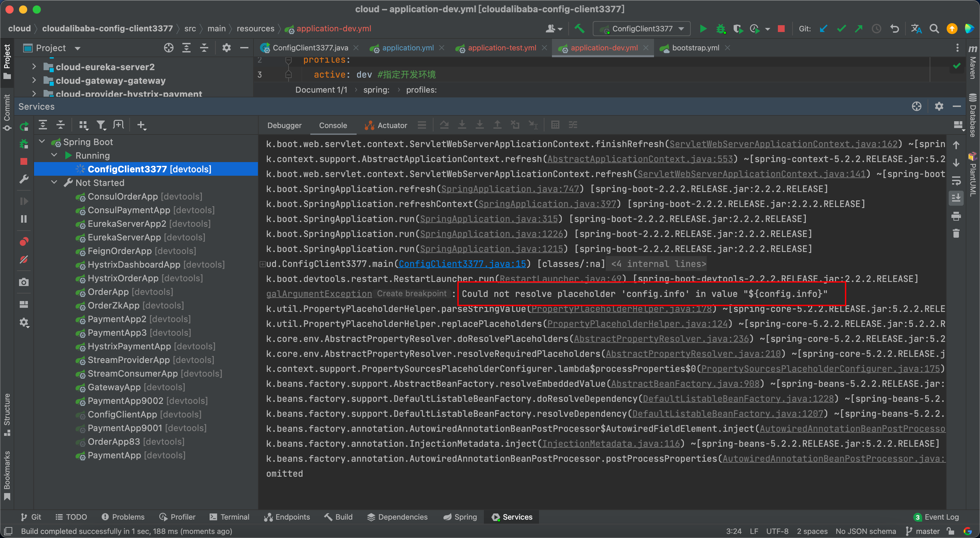Screen dimensions: 980x538
Task: Toggle Project tool window on left stripe
Action: [7, 61]
